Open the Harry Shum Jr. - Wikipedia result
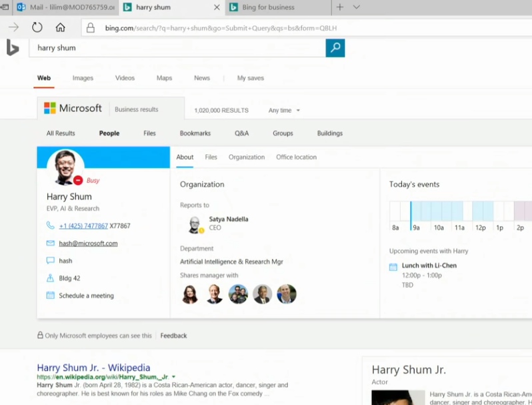This screenshot has height=405, width=532. 93,368
